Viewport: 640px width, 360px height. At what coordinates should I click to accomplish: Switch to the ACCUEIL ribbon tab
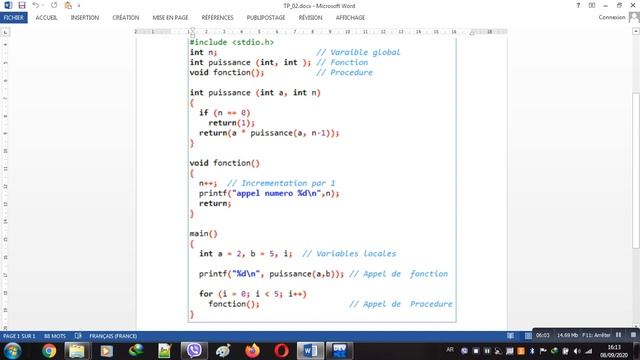point(47,18)
